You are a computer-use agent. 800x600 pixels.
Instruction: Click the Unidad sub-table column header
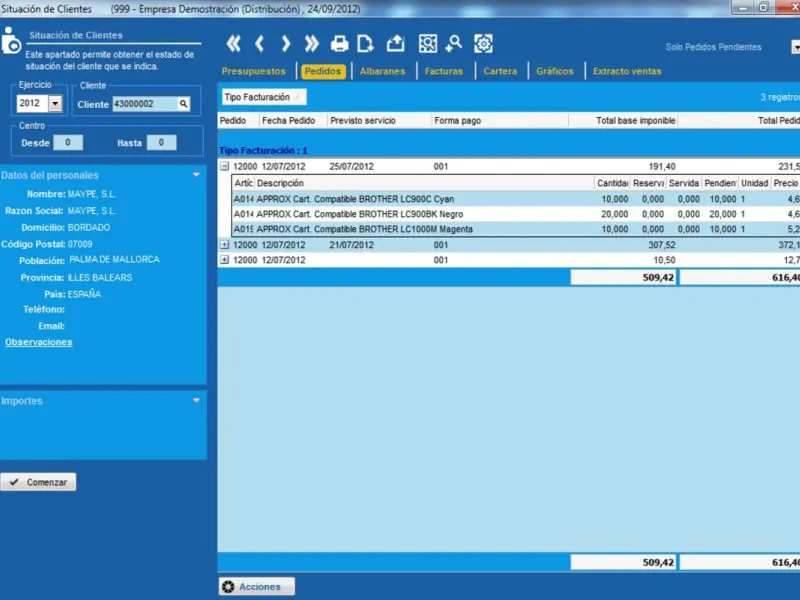click(755, 183)
